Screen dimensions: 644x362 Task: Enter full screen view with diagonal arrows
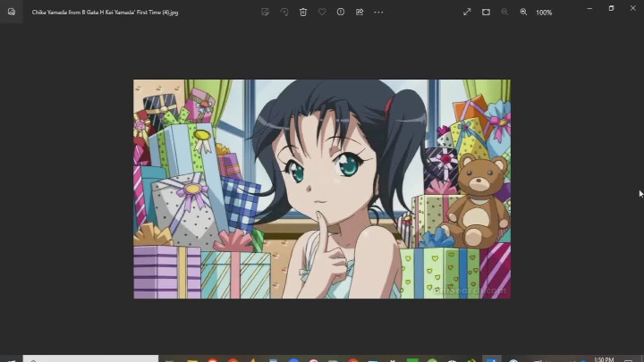(467, 12)
